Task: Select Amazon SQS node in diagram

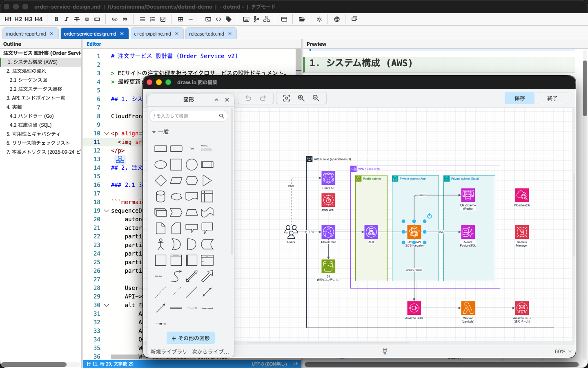Action: coord(414,308)
